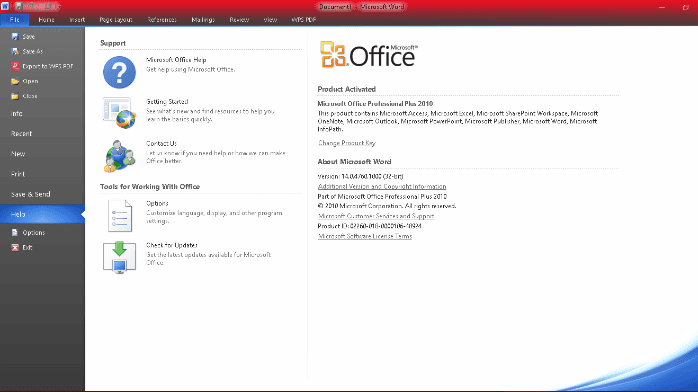Click the Options title under Tools
698x392 pixels.
click(x=157, y=203)
